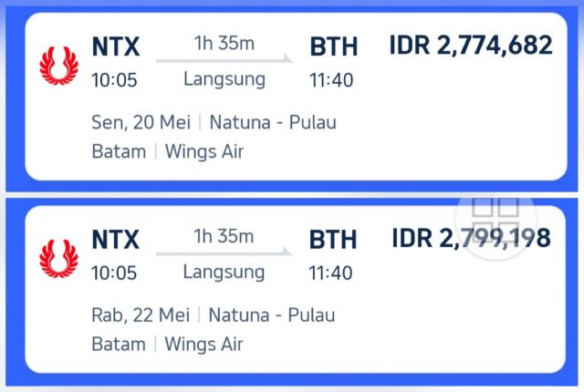This screenshot has width=584, height=392.
Task: Click NTX departure code on first flight
Action: [x=116, y=46]
